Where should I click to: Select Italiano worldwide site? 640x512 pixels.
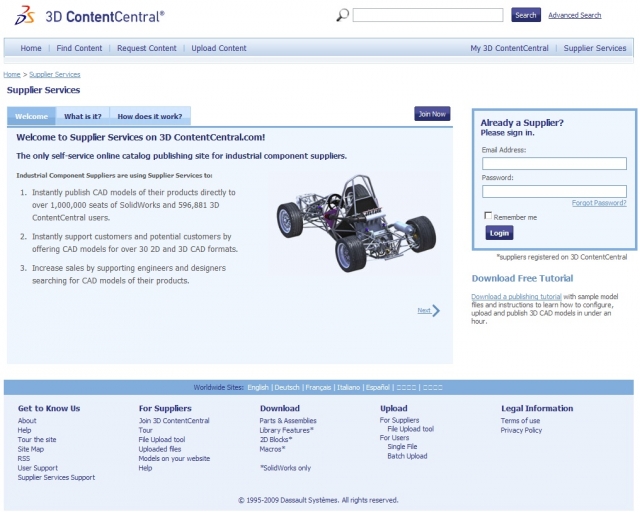coord(349,387)
